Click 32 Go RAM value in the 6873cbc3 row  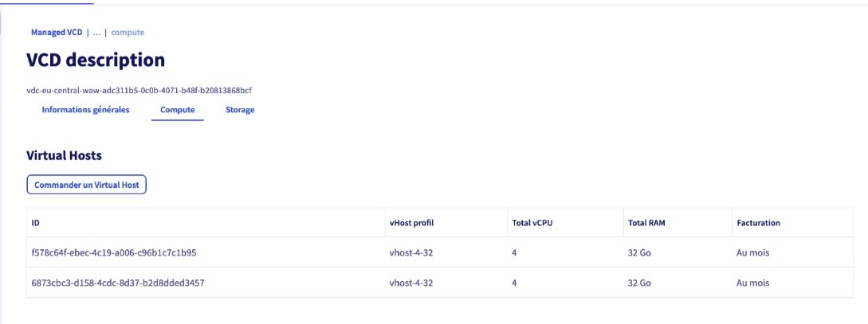639,283
